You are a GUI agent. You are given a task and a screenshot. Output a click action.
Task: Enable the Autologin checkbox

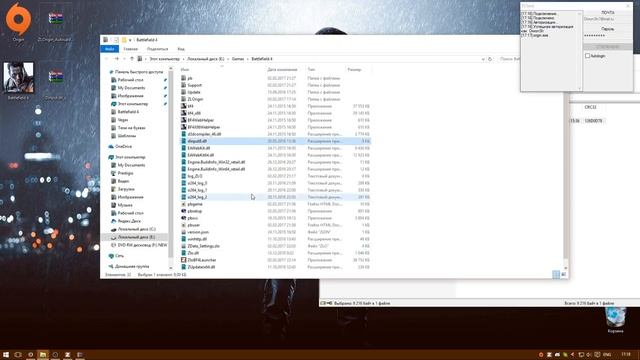point(587,56)
